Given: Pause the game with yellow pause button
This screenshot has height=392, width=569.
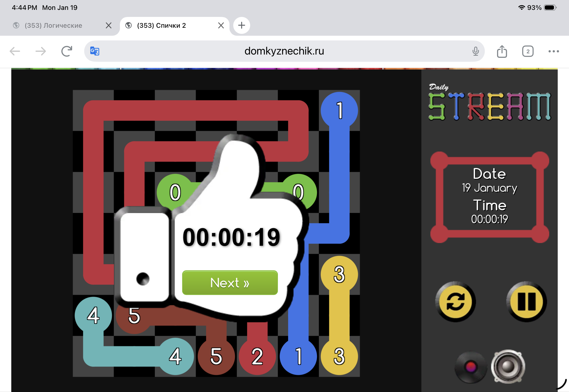Looking at the screenshot, I should (x=526, y=301).
